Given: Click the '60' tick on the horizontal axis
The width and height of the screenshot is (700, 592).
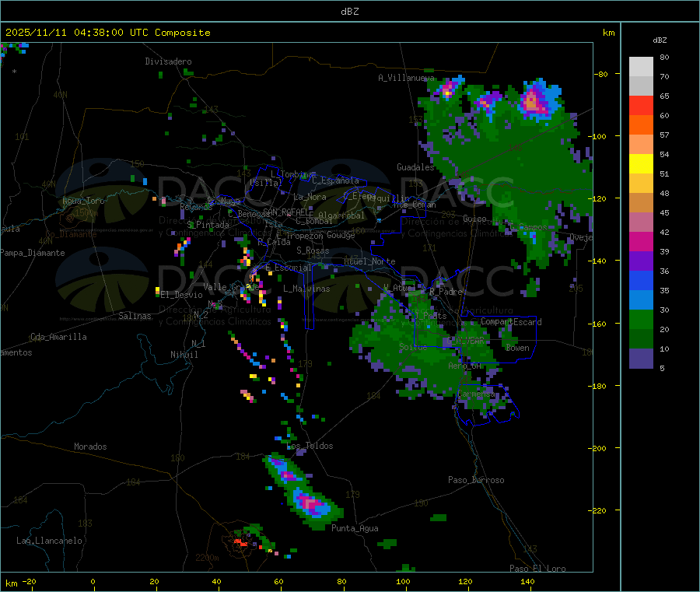Looking at the screenshot, I should (278, 581).
